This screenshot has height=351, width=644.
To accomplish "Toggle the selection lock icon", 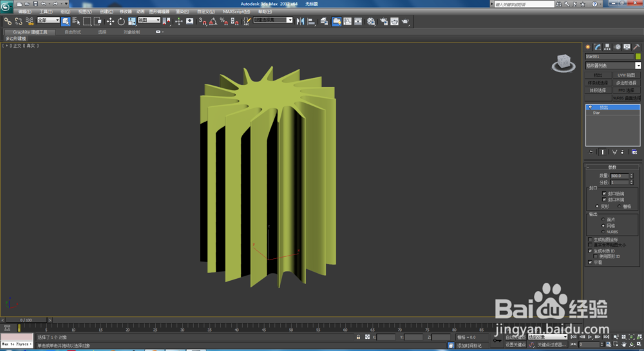I will pyautogui.click(x=358, y=337).
